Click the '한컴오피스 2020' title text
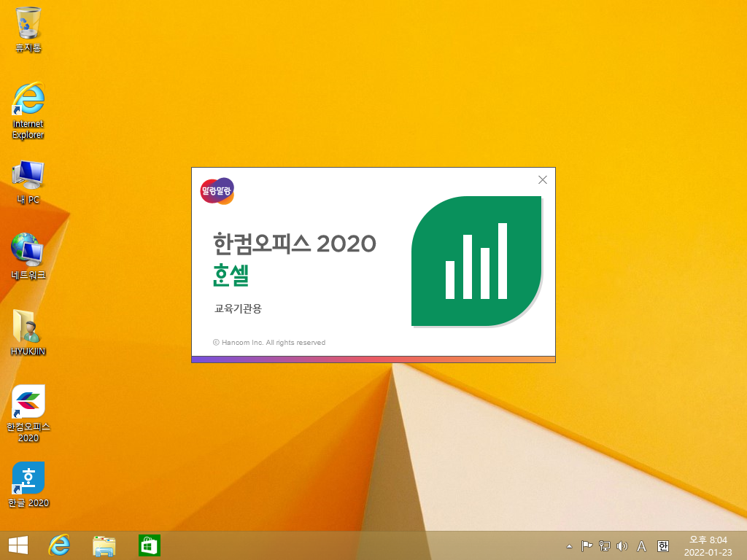 (295, 243)
